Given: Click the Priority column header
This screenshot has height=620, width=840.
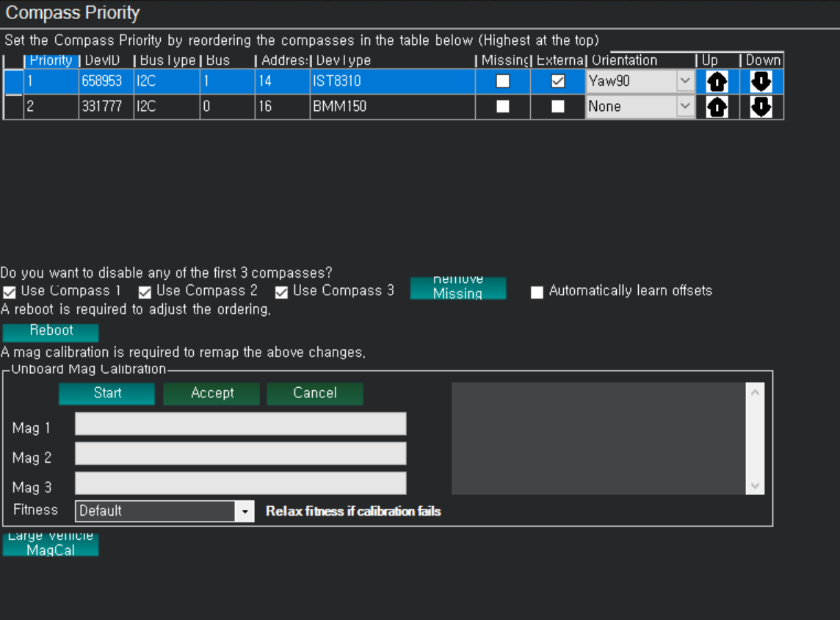Looking at the screenshot, I should [x=51, y=60].
